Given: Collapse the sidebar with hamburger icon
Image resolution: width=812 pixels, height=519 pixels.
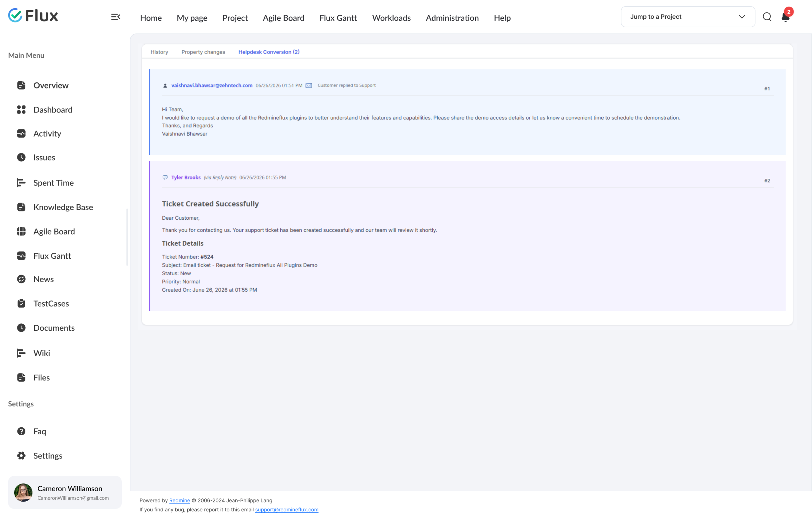Looking at the screenshot, I should (x=116, y=17).
